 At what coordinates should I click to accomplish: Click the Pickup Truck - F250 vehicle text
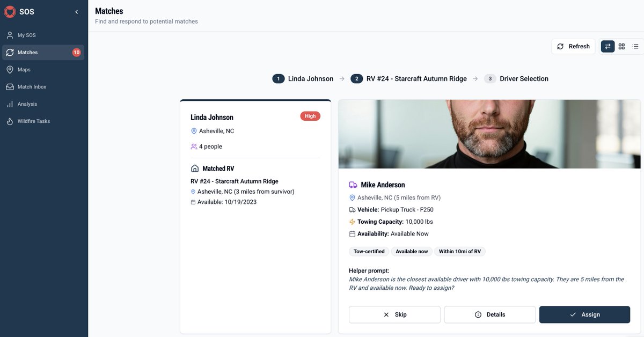pos(407,210)
